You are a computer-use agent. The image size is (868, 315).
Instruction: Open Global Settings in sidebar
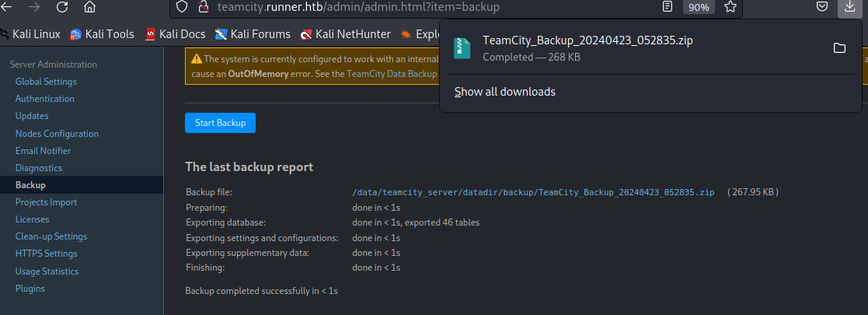[x=46, y=82]
